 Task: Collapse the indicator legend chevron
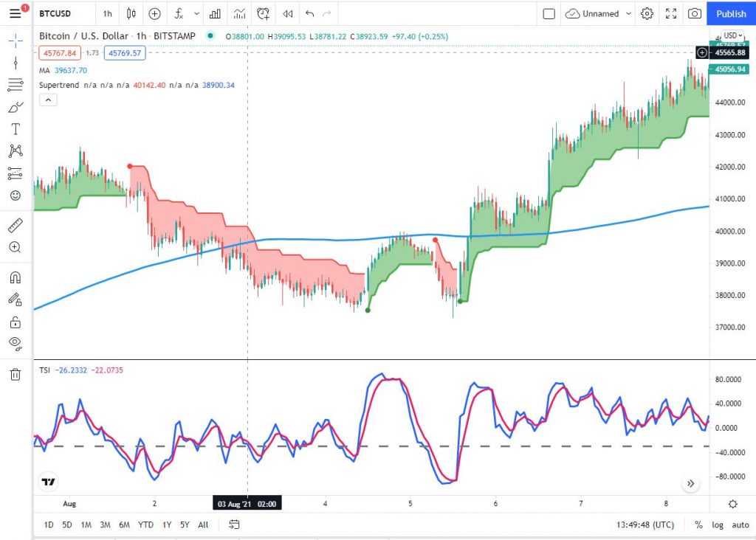[x=48, y=100]
